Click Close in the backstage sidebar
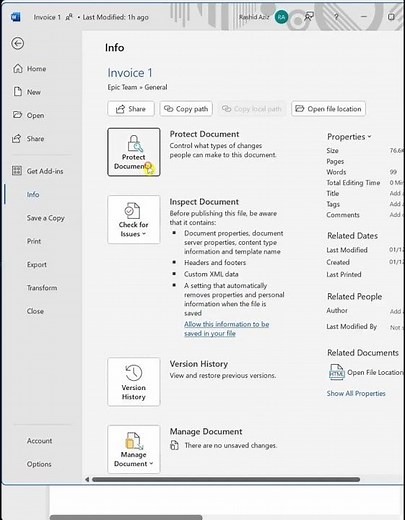Viewport: 405px width, 520px height. coord(35,311)
